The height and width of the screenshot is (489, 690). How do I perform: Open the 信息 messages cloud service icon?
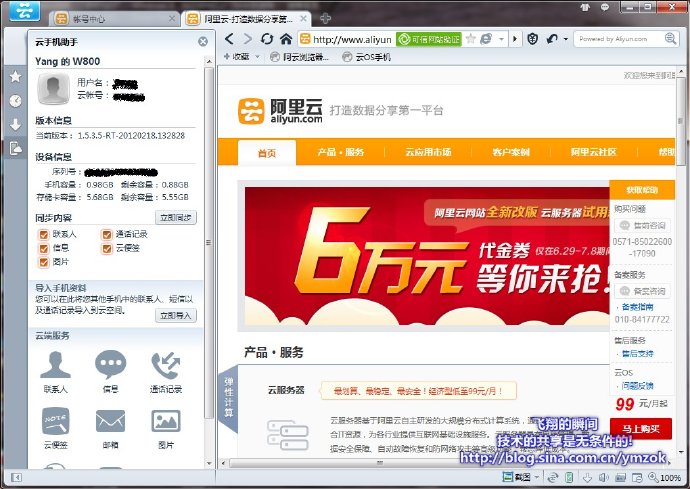click(110, 372)
